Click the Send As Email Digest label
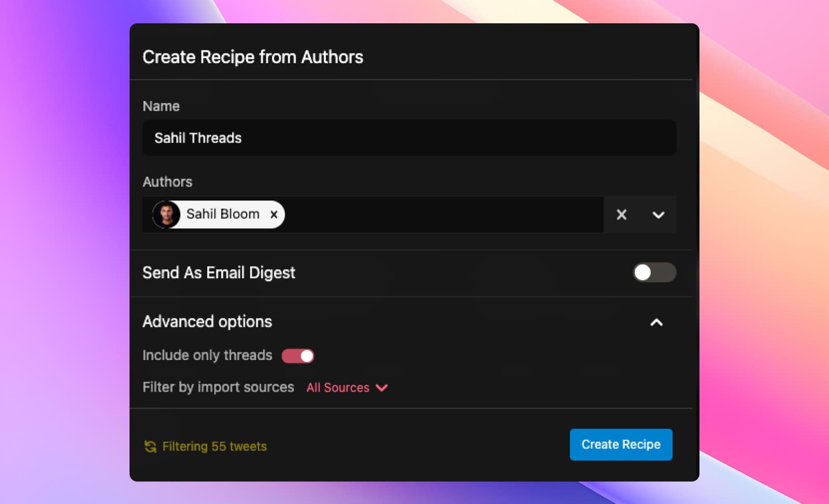The image size is (829, 504). [x=219, y=272]
